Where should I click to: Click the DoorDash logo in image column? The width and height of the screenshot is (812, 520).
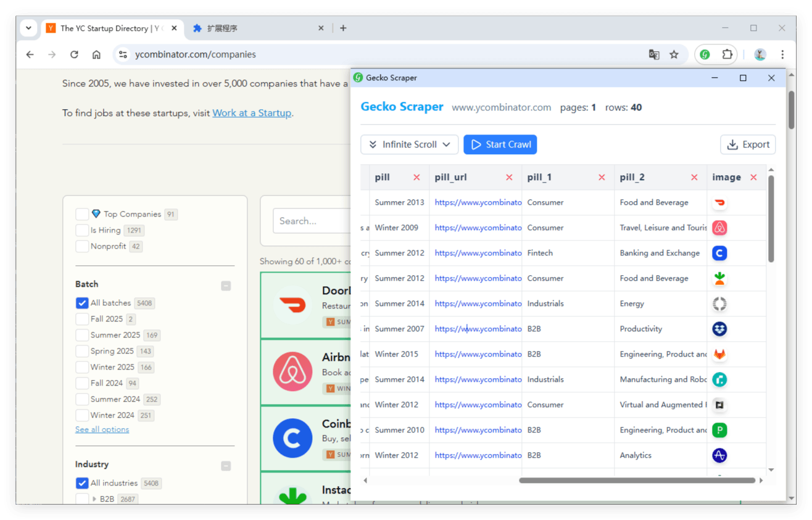(719, 202)
